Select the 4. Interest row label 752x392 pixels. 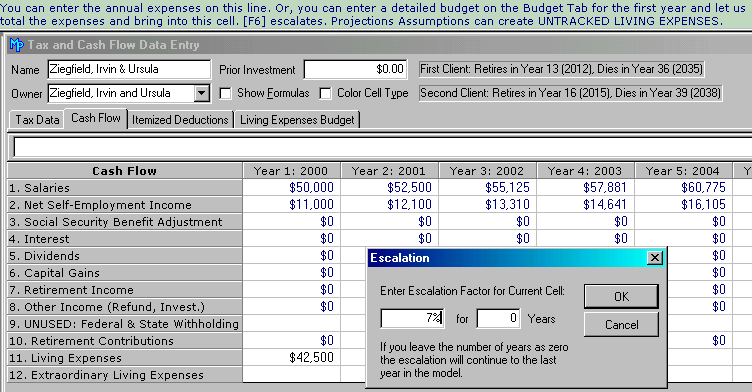point(125,239)
